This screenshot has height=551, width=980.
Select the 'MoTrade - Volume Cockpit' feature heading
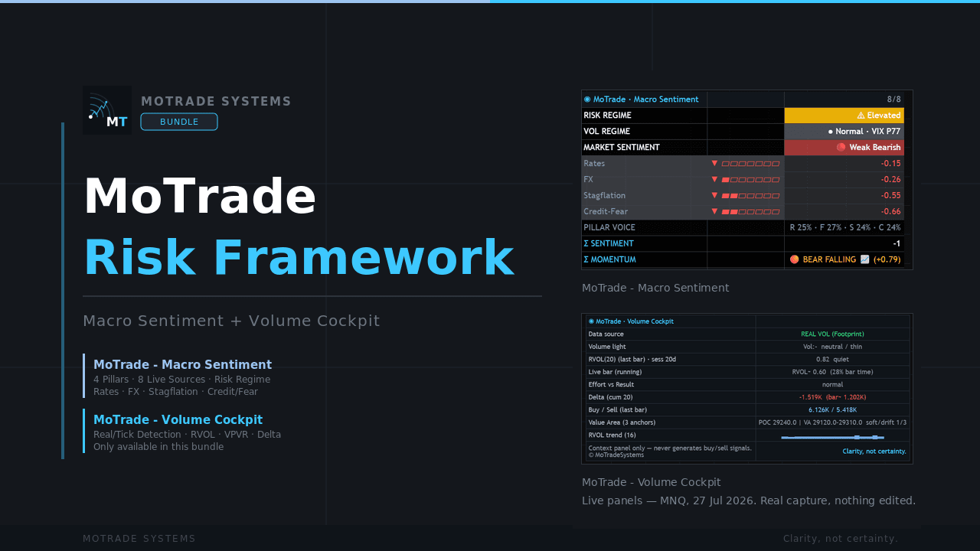click(x=178, y=420)
